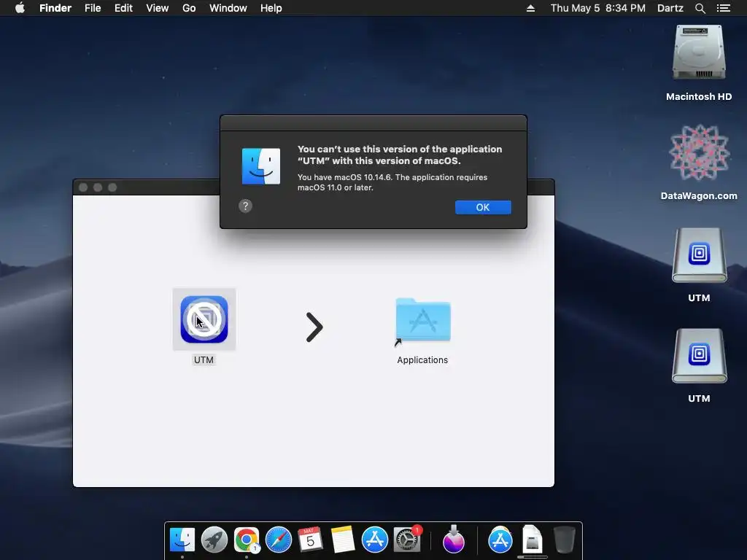Open the Go menu
Screen dimensions: 747x560
(189, 8)
